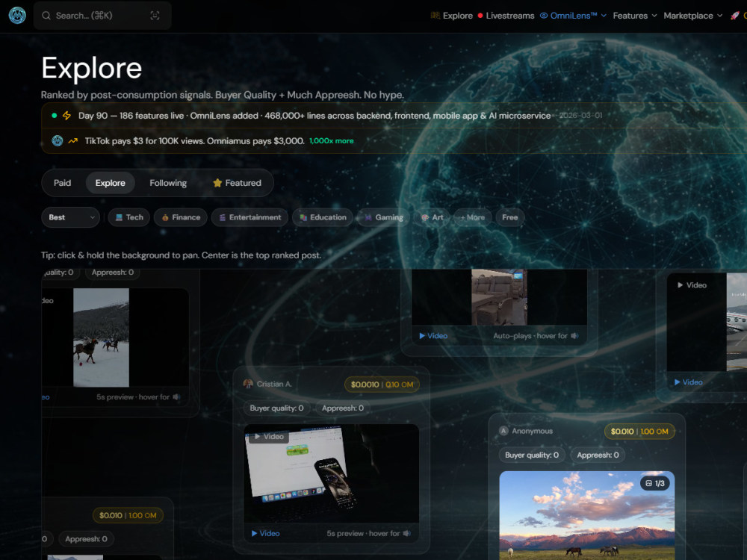Image resolution: width=747 pixels, height=560 pixels.
Task: Filter by the Entertainment category chip
Action: pyautogui.click(x=249, y=217)
